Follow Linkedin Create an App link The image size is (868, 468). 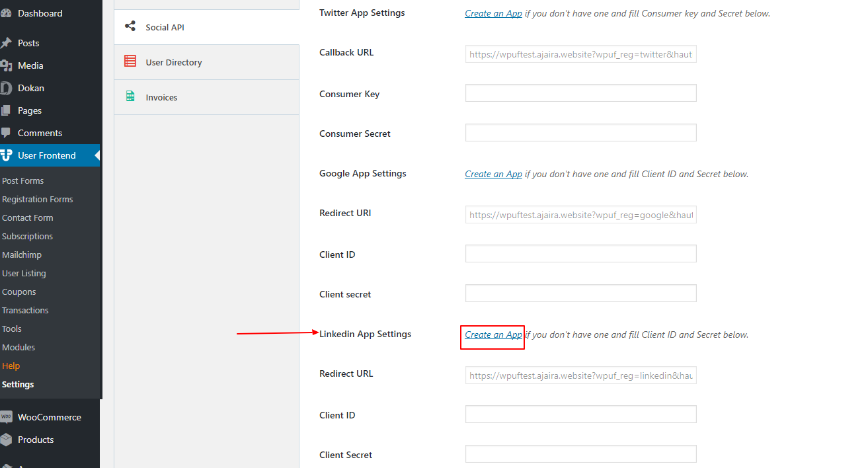coord(493,334)
